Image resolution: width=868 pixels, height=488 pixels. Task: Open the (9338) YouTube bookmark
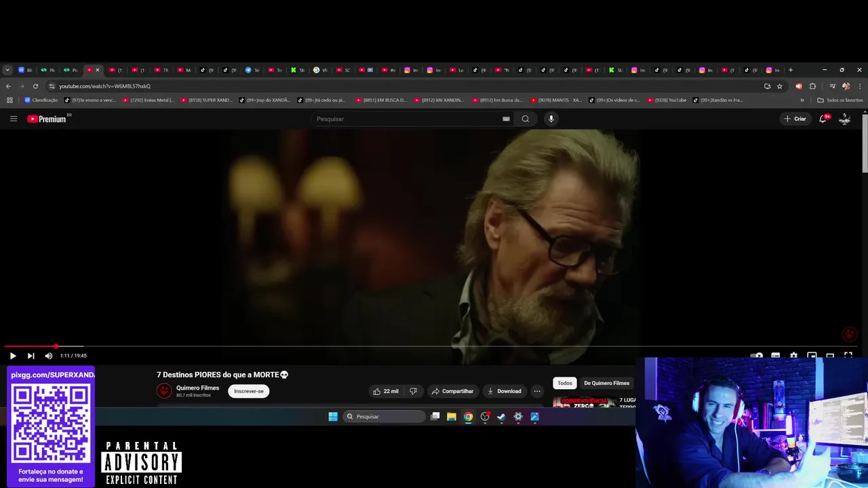click(667, 100)
